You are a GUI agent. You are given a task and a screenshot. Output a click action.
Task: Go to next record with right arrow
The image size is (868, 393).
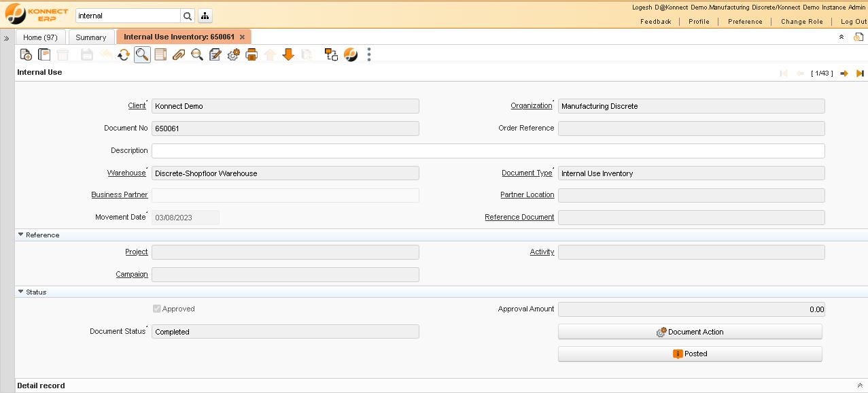844,73
